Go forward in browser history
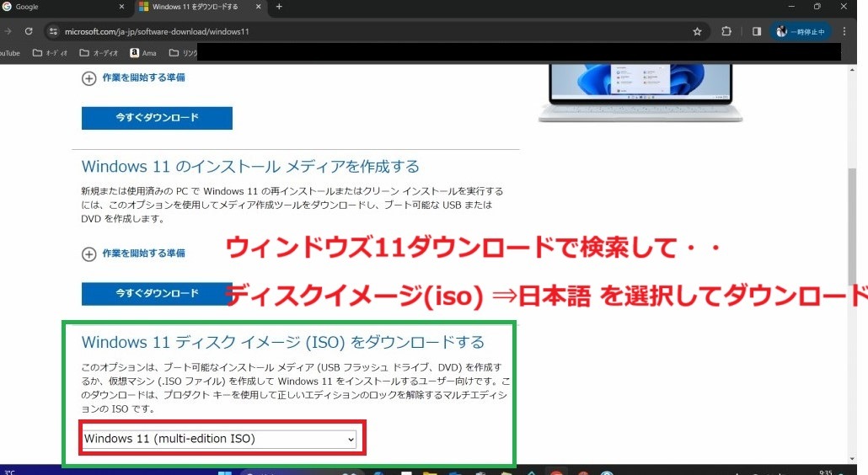The image size is (868, 475). pos(8,31)
